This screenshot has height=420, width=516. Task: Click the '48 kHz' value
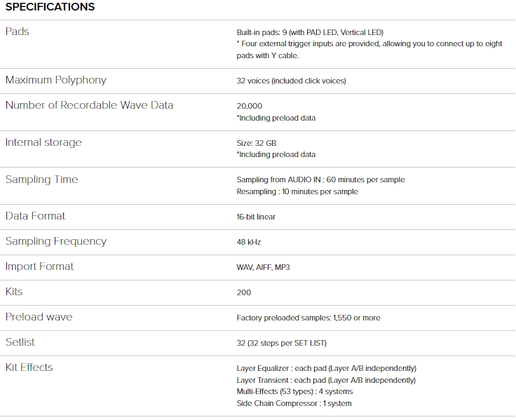coord(249,242)
